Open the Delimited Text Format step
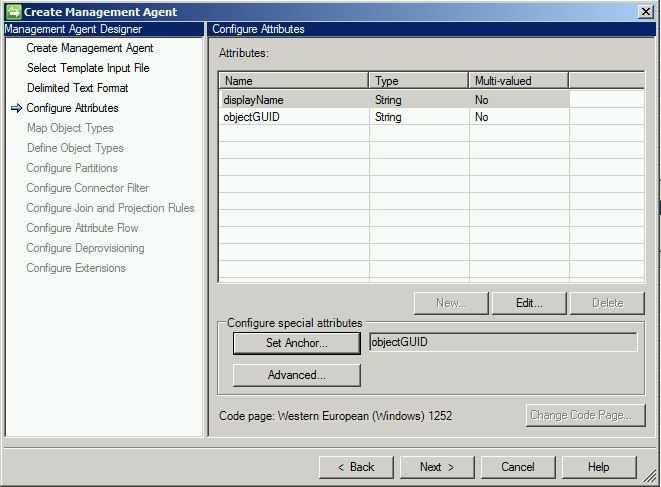 point(78,88)
